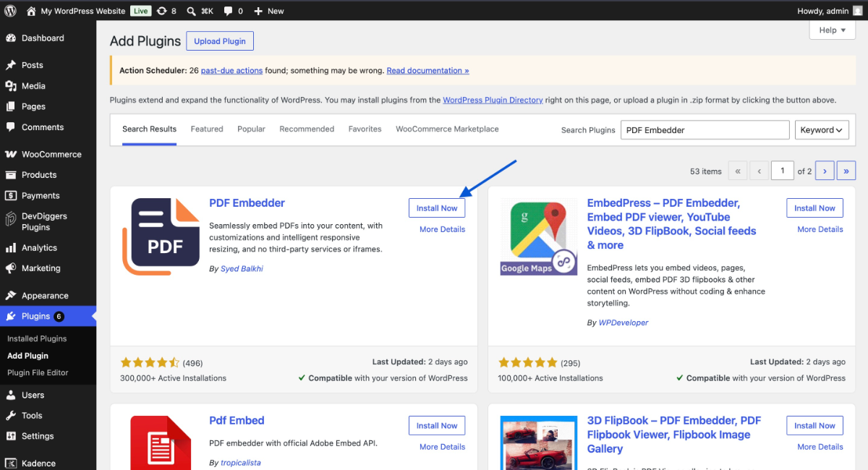Click the home icon for My WordPress Website
Screen dimensions: 868x470
tap(31, 11)
